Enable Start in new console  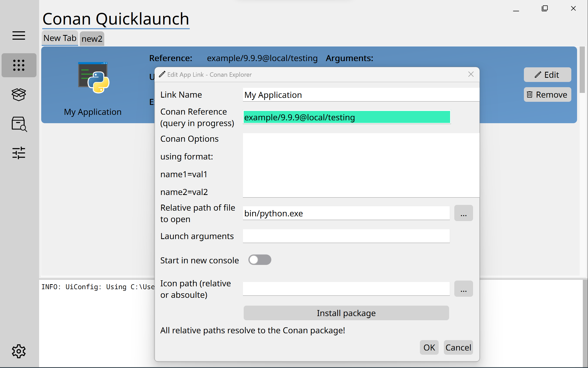(260, 260)
